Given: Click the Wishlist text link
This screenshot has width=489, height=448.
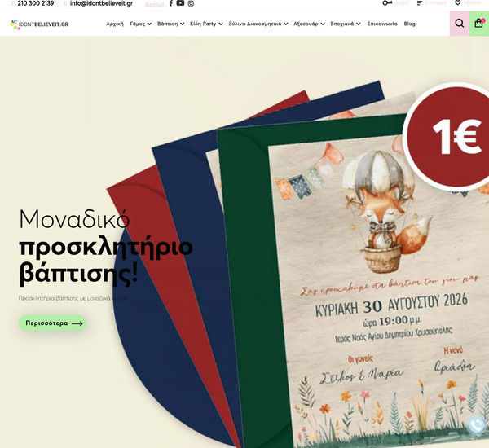Looking at the screenshot, I should pyautogui.click(x=473, y=2).
